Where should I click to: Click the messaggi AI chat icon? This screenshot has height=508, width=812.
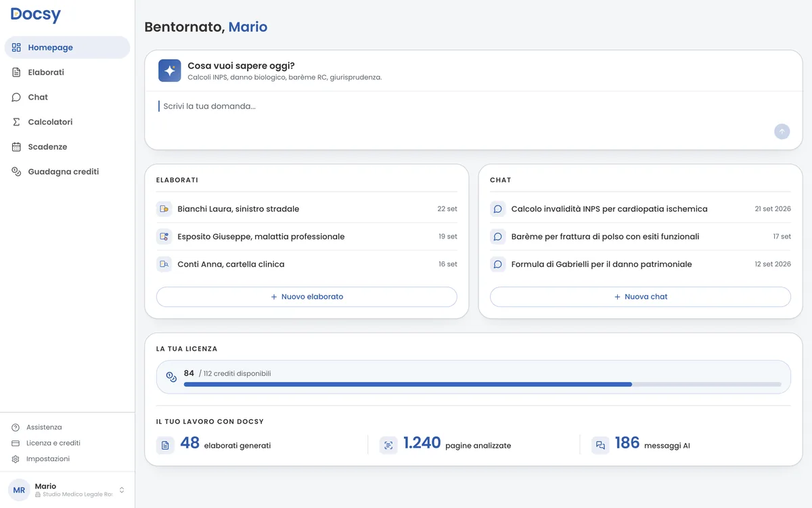pos(600,445)
